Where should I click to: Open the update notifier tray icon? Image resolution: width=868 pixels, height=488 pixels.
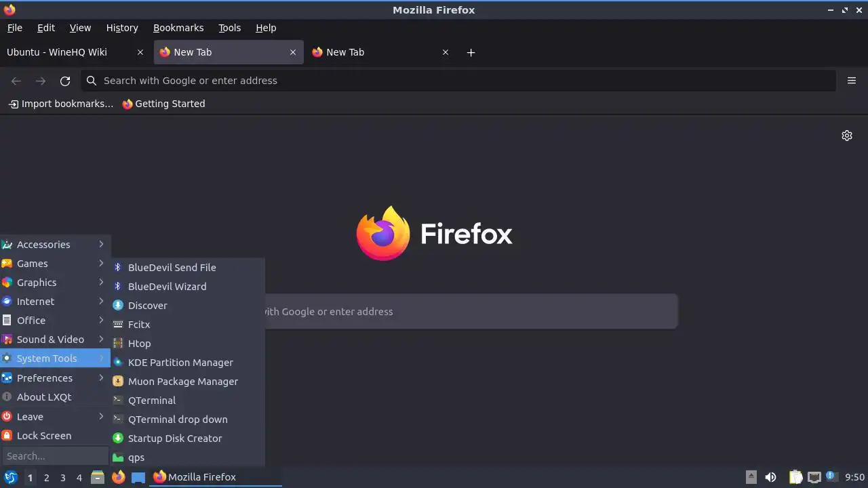click(x=831, y=477)
